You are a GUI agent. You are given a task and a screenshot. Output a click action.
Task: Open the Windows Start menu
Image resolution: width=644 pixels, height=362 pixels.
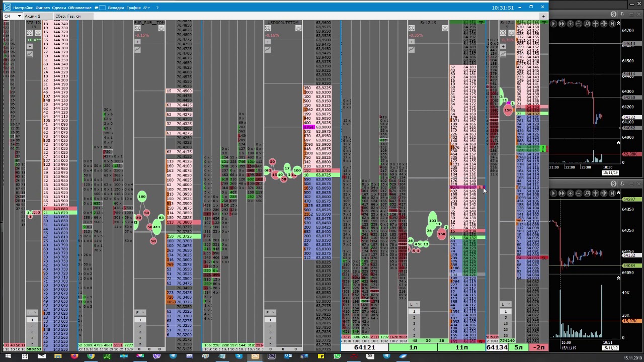(x=8, y=356)
